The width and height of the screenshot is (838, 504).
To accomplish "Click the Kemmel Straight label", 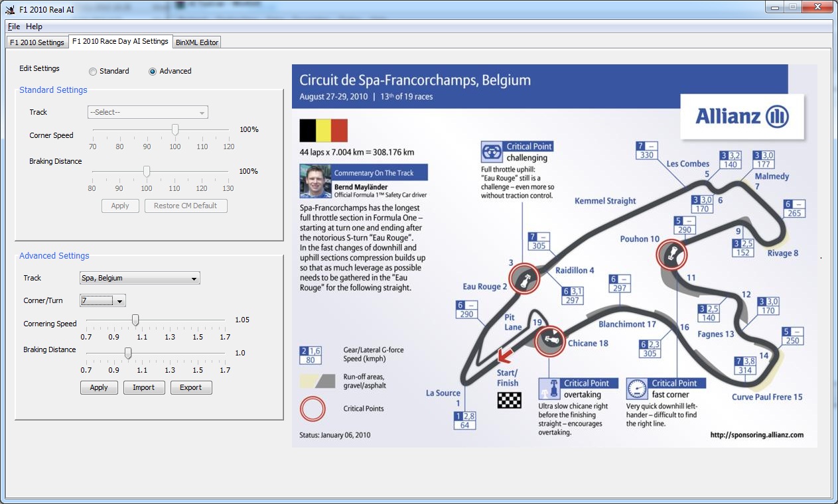I will [605, 201].
